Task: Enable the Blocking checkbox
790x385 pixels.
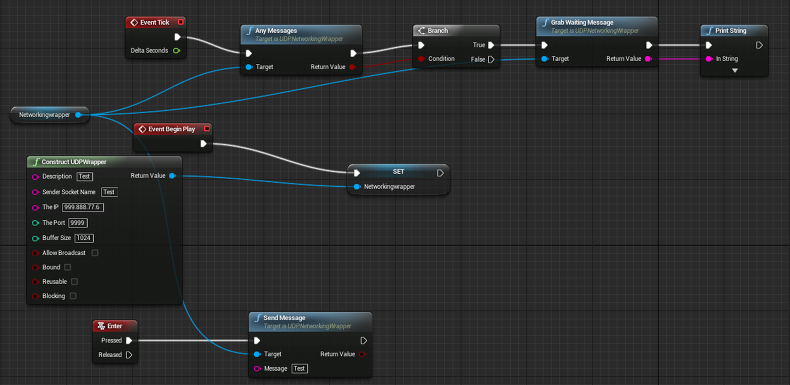Action: pos(73,296)
